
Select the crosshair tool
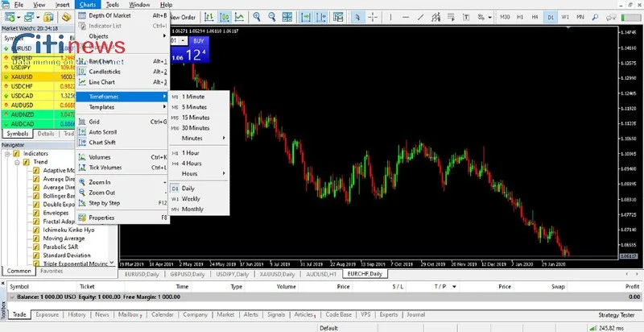click(x=373, y=17)
